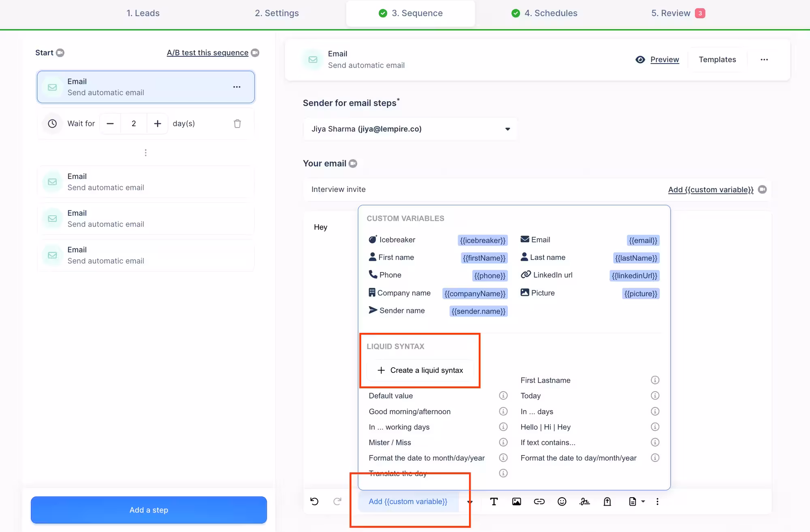The image size is (810, 532).
Task: Click info icon next to Default value
Action: tap(503, 396)
